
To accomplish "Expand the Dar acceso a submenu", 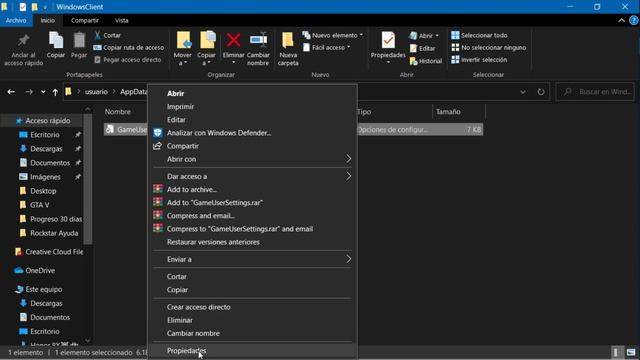I will (x=252, y=176).
